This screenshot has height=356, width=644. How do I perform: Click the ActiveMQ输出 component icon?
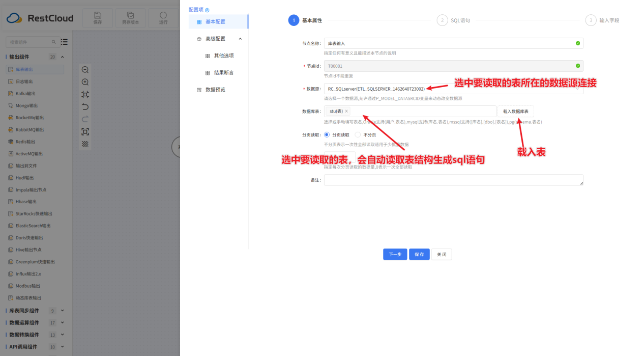coord(11,154)
